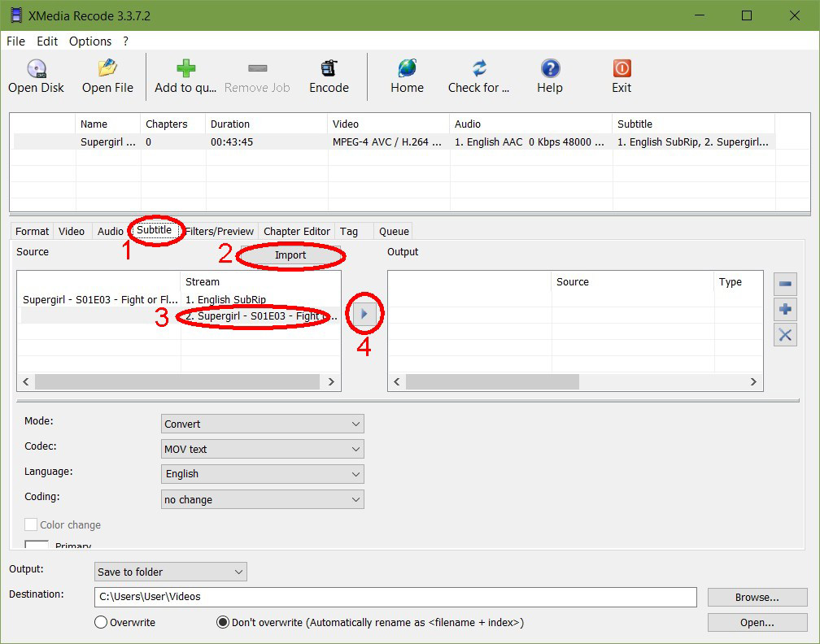820x644 pixels.
Task: Select the 1. English SubRip stream
Action: 225,299
